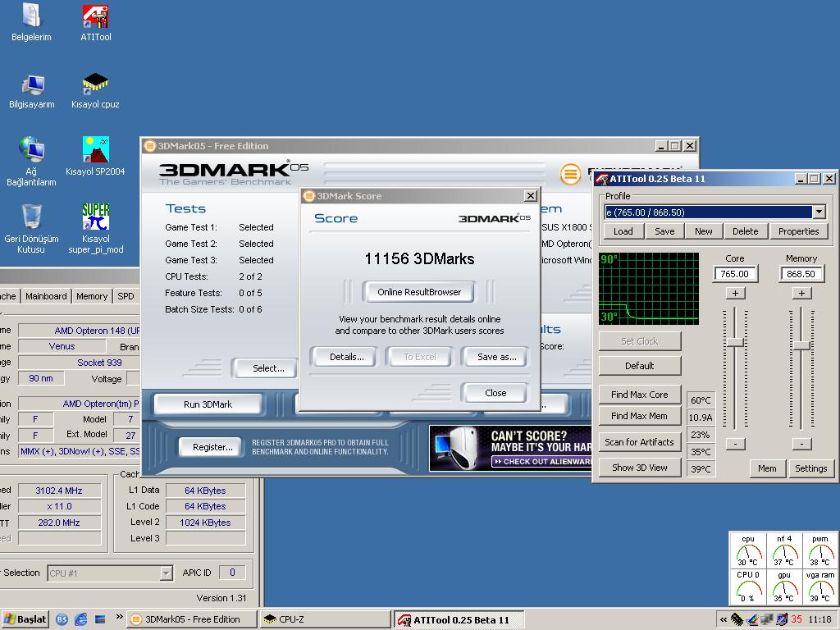Click the 3DMark Score dialog title icon
Screen dimensions: 840x630
pos(309,196)
